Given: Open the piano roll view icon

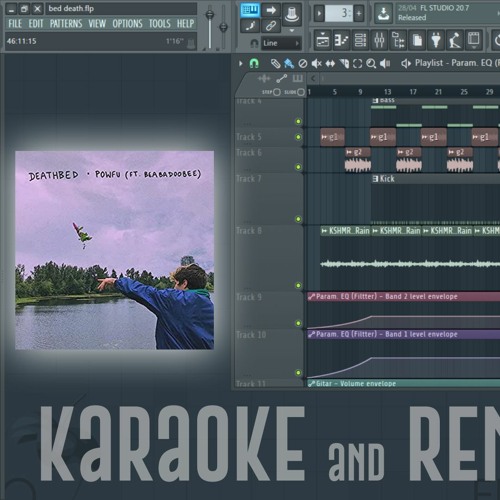Looking at the screenshot, I should (x=341, y=40).
